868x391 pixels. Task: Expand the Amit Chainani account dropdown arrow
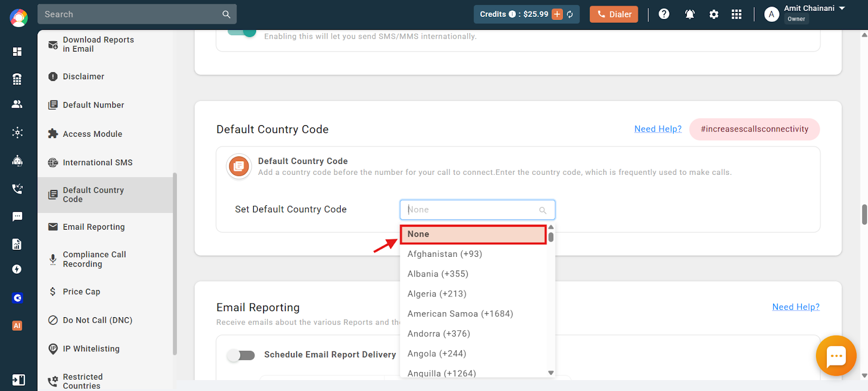point(842,8)
